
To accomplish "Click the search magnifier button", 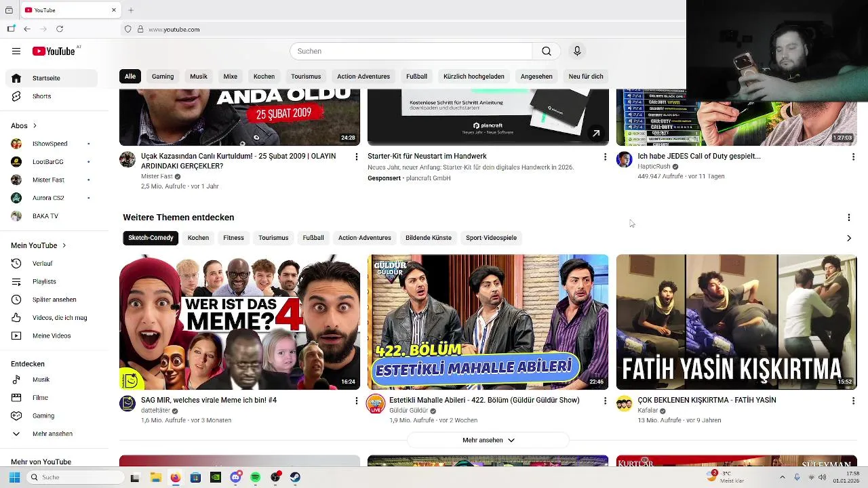I will (547, 51).
